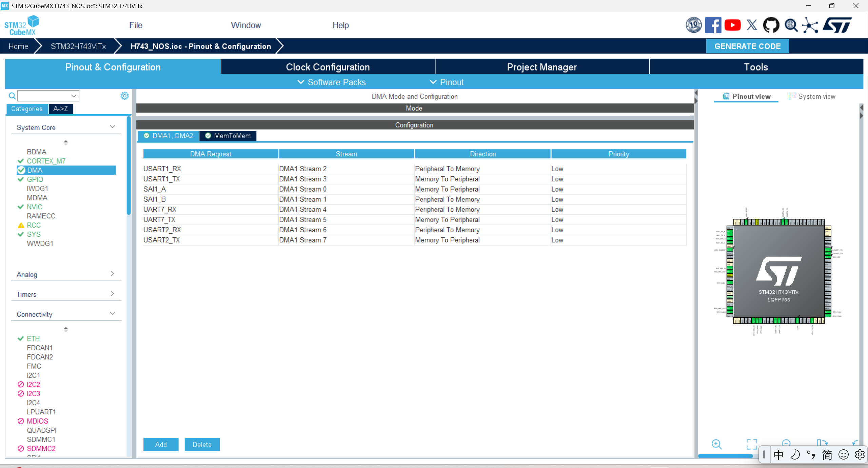The width and height of the screenshot is (868, 468).
Task: Open the Window menu
Action: point(246,25)
